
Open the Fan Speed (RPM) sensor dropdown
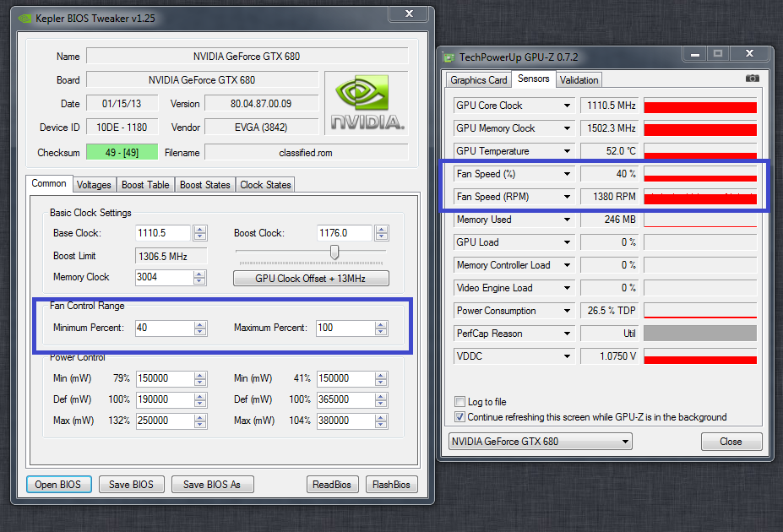pos(567,197)
